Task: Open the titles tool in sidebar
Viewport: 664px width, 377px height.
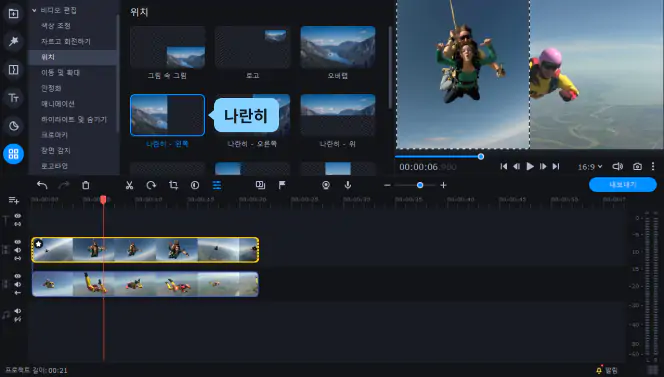Action: click(14, 98)
